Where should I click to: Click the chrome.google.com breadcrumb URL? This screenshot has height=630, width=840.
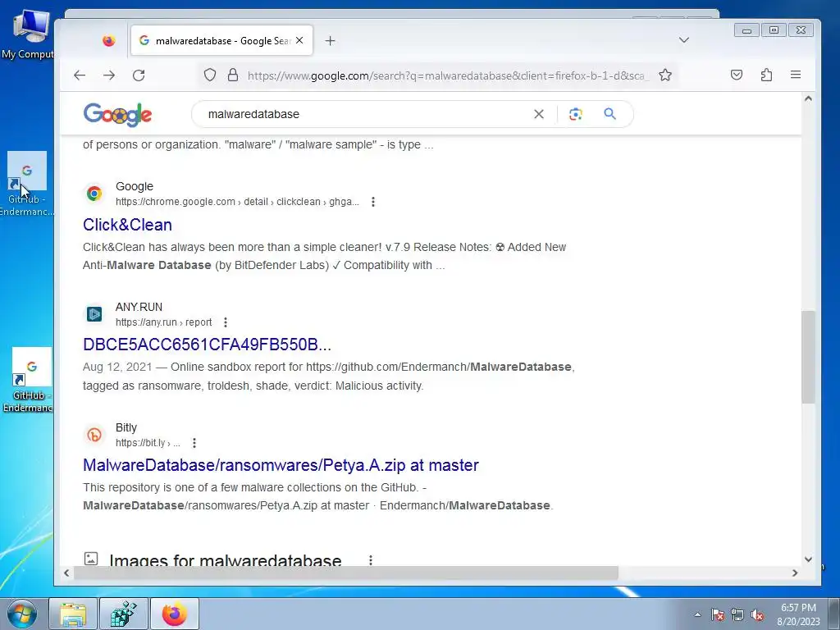(x=237, y=202)
